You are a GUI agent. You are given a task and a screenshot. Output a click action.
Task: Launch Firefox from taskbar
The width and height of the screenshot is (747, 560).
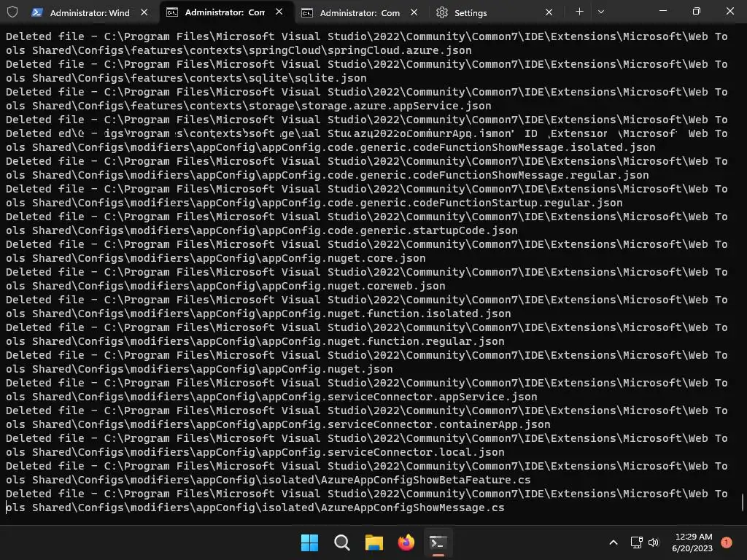(x=406, y=542)
